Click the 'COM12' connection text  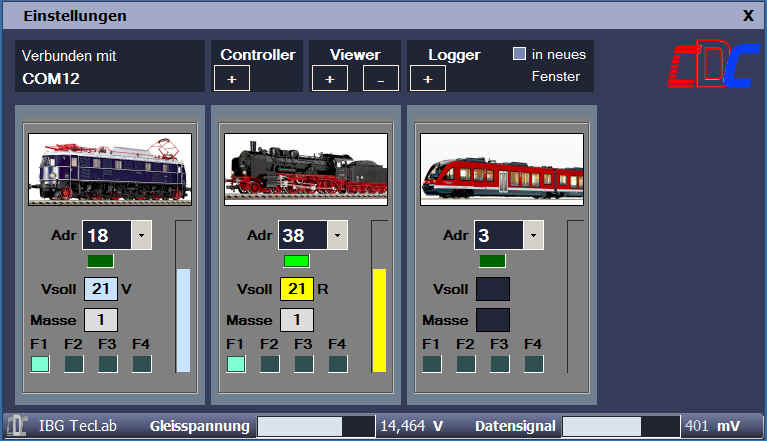pos(51,79)
